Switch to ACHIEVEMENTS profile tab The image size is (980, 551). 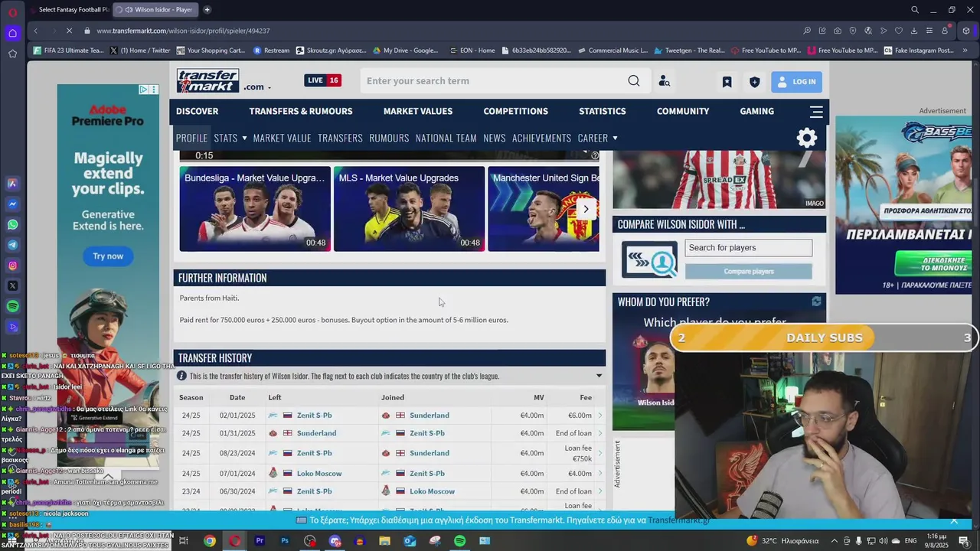click(541, 138)
